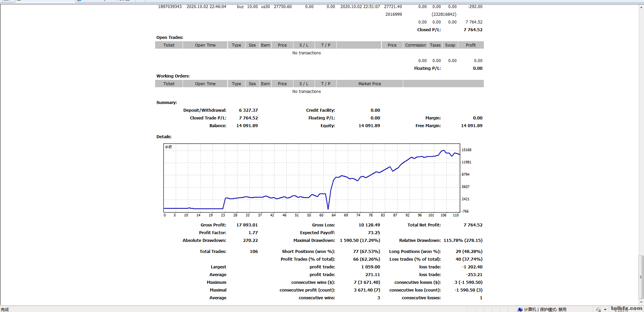Click the Open Trades 'Commission' column header
The image size is (644, 312).
[x=415, y=45]
